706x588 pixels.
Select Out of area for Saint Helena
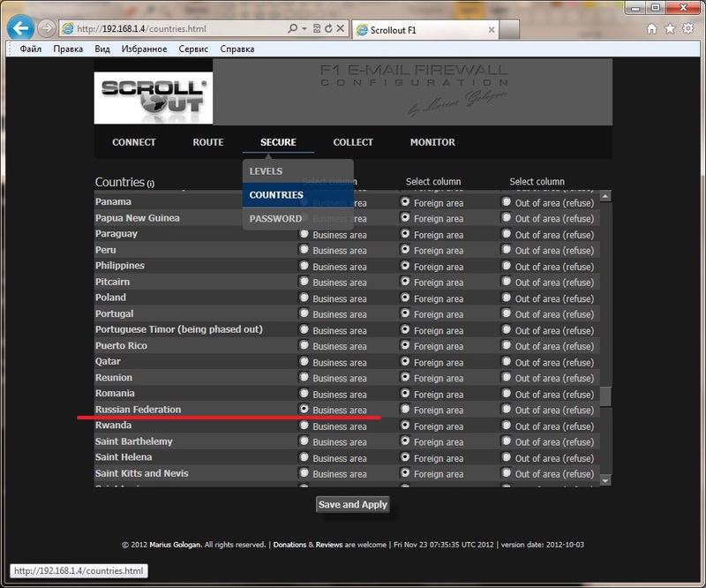click(x=507, y=457)
